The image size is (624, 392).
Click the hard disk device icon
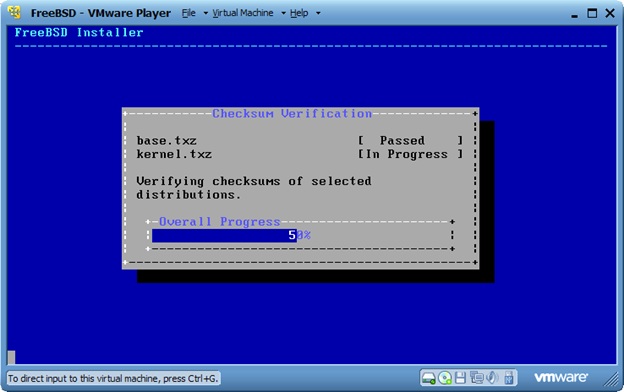(x=429, y=378)
